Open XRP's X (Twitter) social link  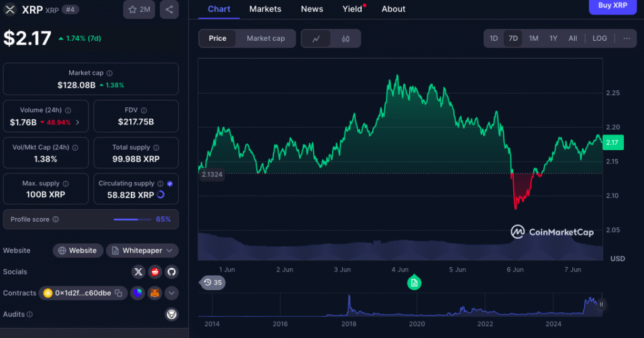coord(138,271)
